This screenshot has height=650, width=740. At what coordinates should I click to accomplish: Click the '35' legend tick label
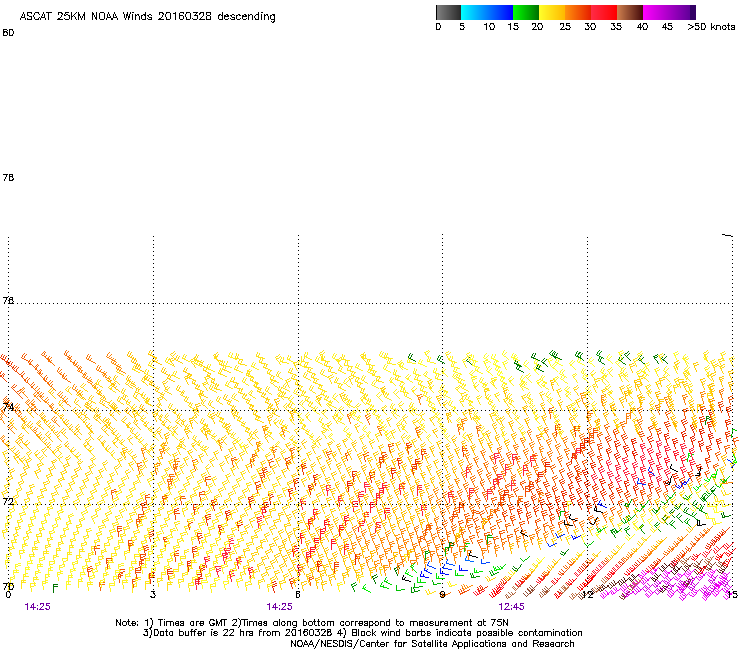pyautogui.click(x=616, y=27)
